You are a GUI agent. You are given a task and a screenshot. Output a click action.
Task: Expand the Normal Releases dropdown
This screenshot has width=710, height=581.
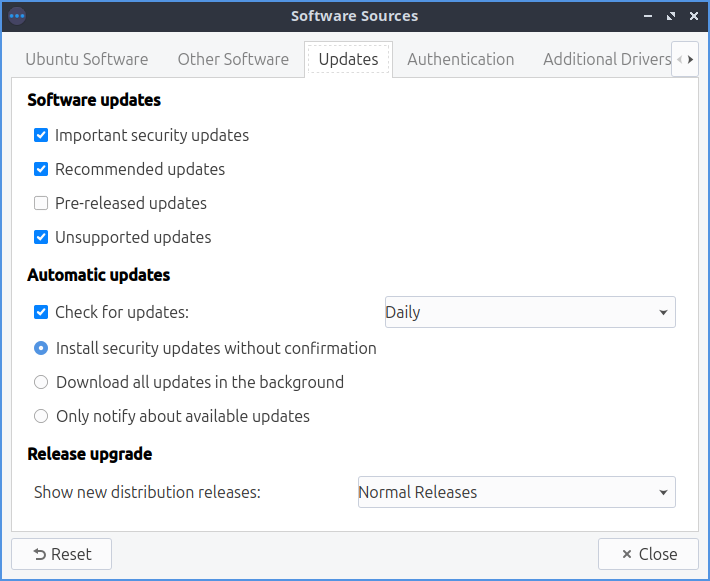click(516, 492)
